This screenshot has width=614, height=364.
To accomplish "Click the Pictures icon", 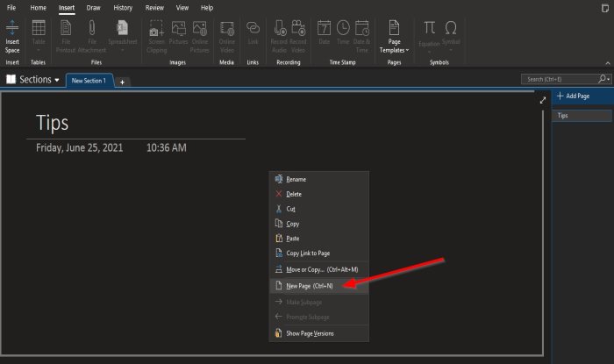I will (x=179, y=28).
